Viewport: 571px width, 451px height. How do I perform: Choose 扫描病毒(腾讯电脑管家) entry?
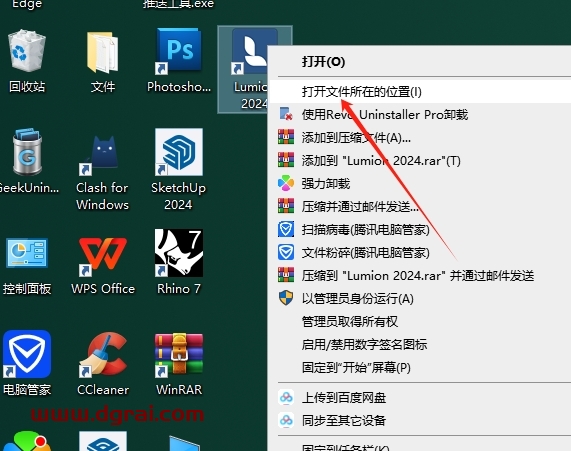[419, 230]
